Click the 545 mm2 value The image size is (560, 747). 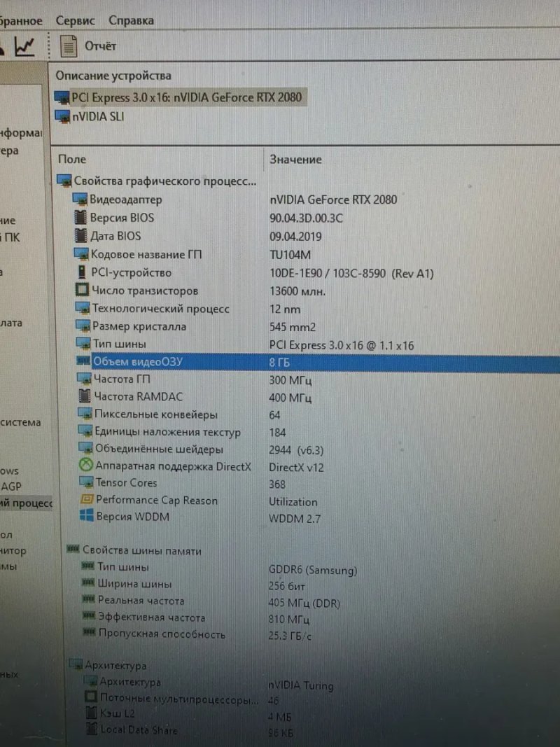[x=293, y=327]
